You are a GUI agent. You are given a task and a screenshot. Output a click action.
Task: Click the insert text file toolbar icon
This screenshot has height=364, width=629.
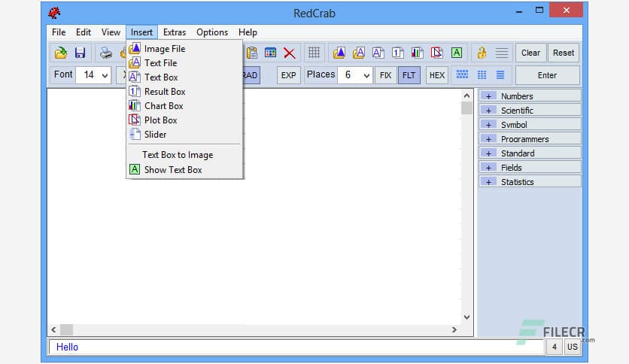(x=359, y=53)
